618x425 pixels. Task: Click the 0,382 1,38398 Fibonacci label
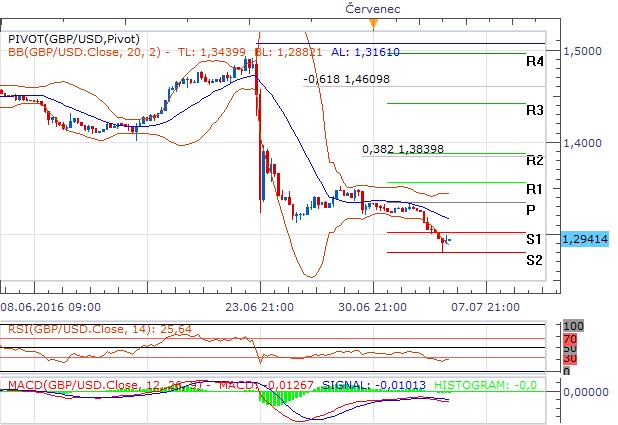[403, 149]
